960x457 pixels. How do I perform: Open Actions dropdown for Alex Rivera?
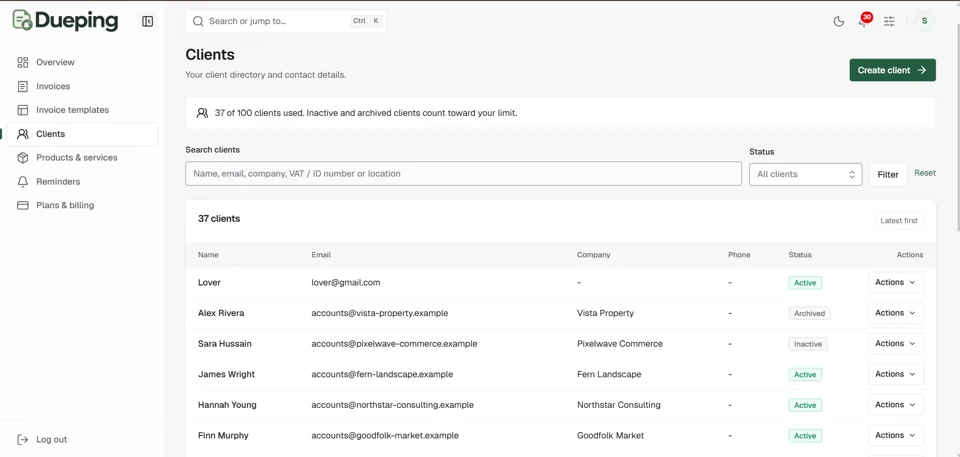(x=895, y=313)
